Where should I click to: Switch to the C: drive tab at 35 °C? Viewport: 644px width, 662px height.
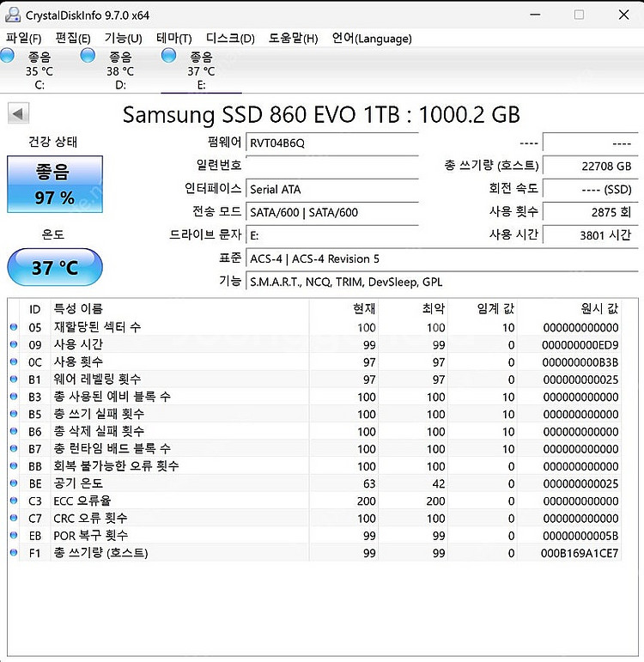[x=39, y=70]
